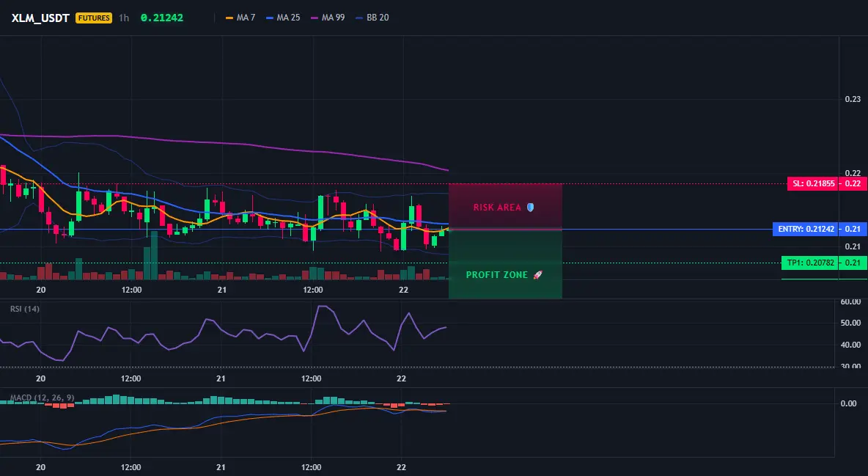Click the RSI (14) indicator label
The height and width of the screenshot is (476, 868).
pos(25,309)
